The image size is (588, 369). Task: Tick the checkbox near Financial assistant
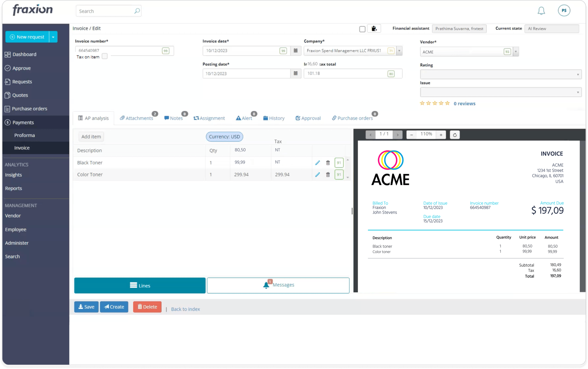(x=362, y=28)
